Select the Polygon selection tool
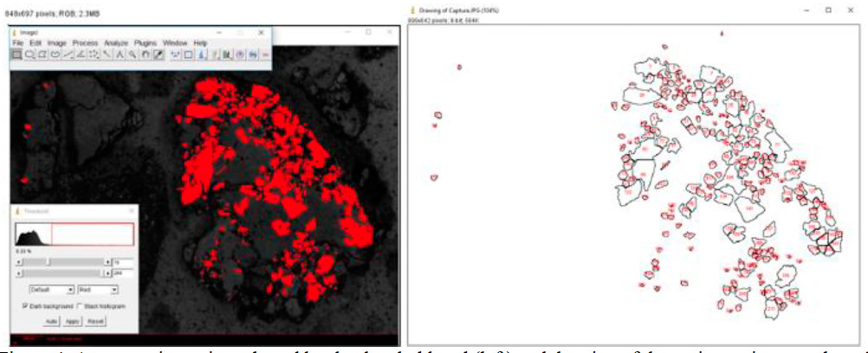 pos(42,54)
